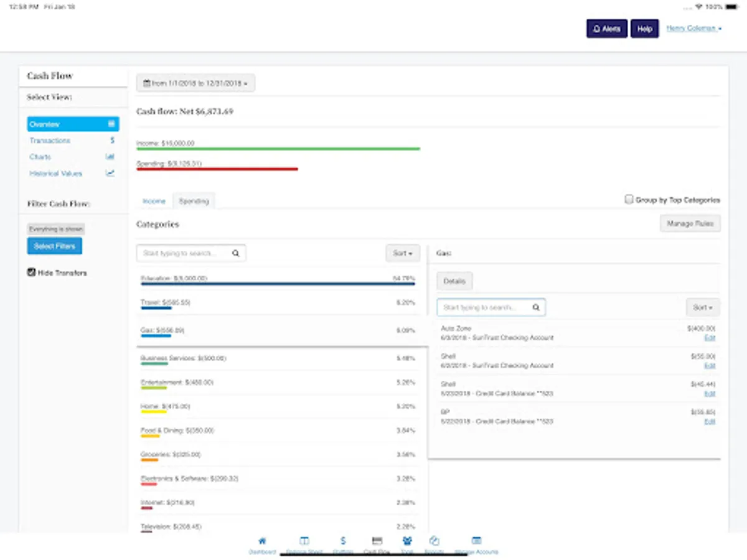
Task: Open the date range dropdown for 1/1/2018 to 12/31/2018
Action: point(195,83)
